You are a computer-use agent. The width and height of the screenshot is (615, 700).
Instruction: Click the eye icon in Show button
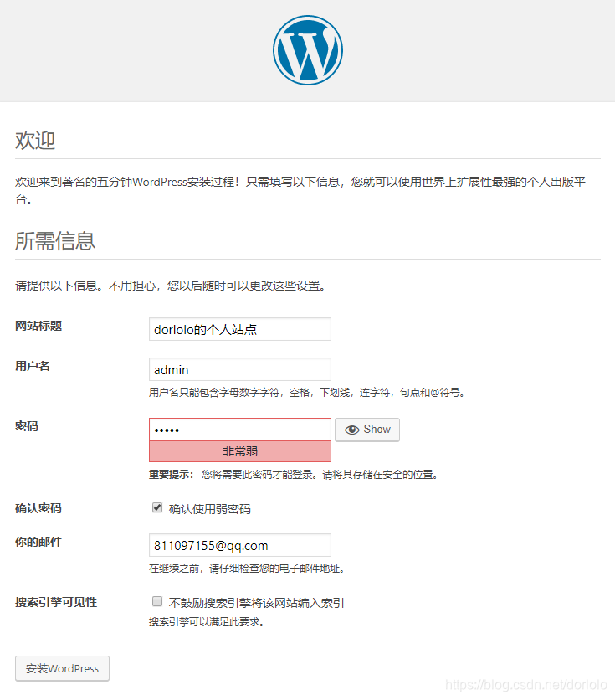point(352,430)
